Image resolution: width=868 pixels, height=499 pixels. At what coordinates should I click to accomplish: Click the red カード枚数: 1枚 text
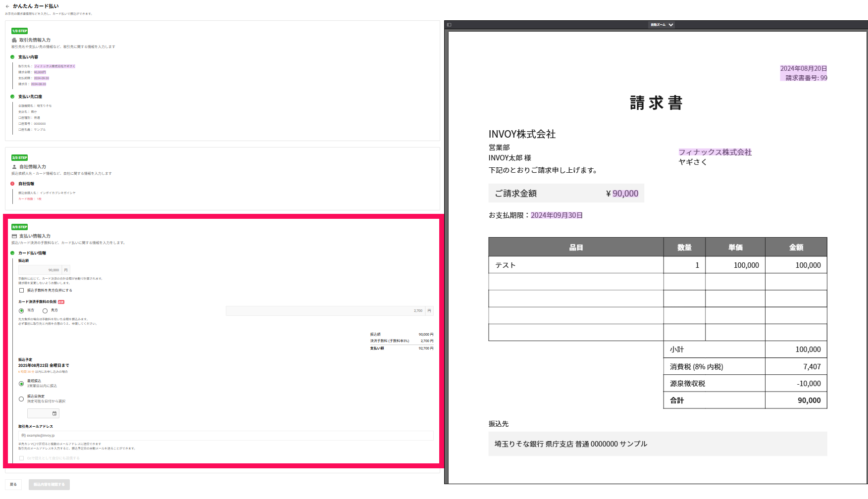click(30, 199)
